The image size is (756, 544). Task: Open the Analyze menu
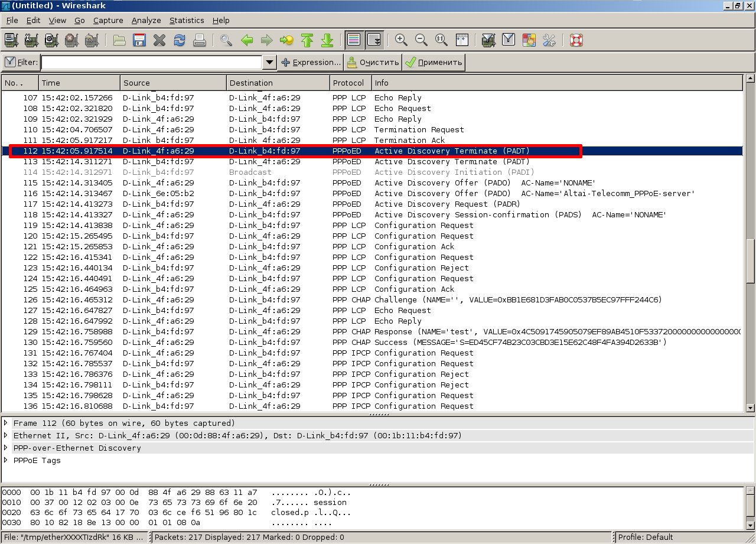point(146,20)
